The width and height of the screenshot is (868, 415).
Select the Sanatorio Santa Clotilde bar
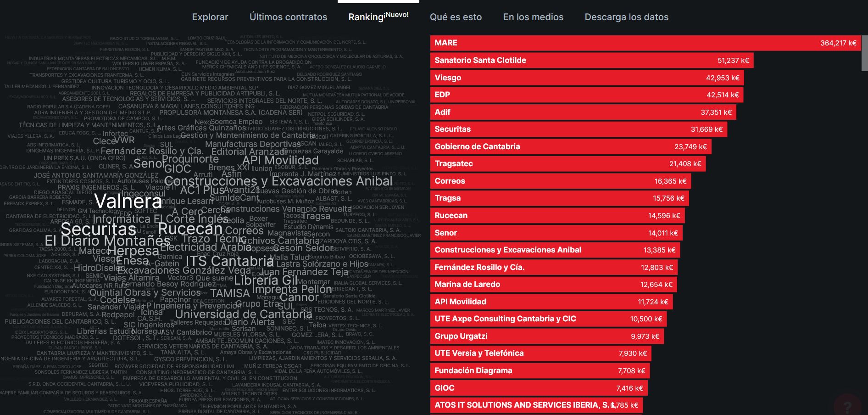click(592, 60)
